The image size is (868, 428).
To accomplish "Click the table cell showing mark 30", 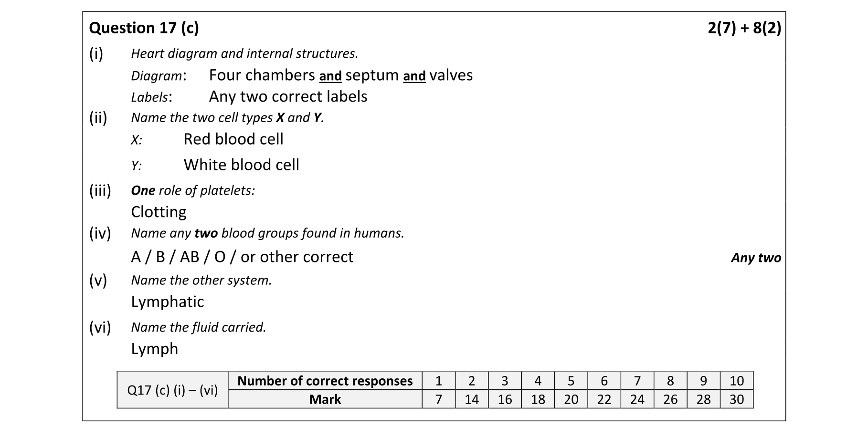I will (736, 399).
